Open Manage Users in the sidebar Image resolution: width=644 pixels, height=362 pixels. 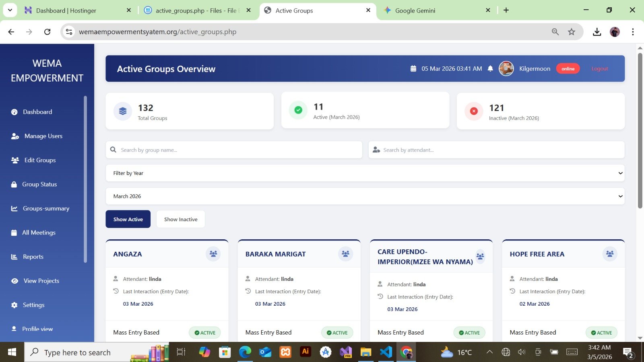[43, 136]
